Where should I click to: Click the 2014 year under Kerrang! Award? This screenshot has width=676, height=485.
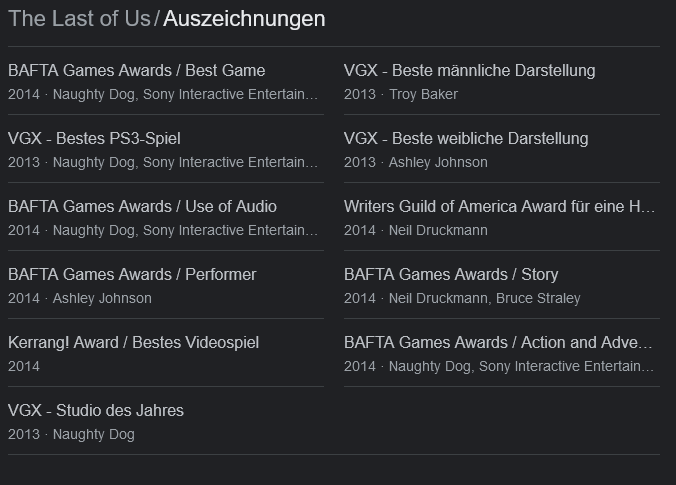point(24,367)
